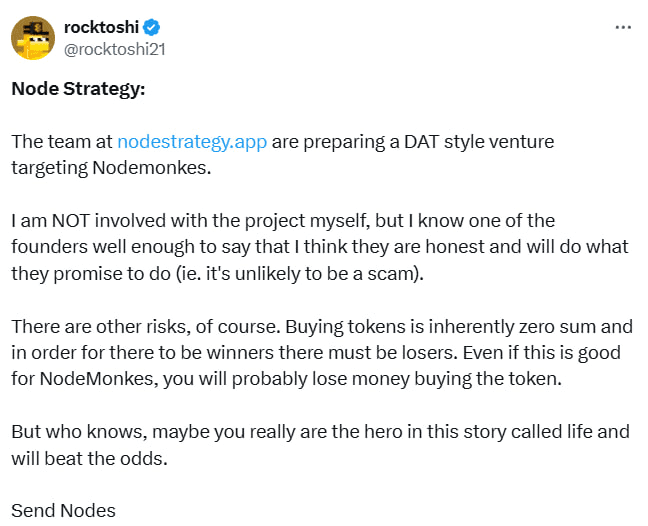Open the three-dot more options menu
Screen dimensions: 648x526
tap(623, 27)
